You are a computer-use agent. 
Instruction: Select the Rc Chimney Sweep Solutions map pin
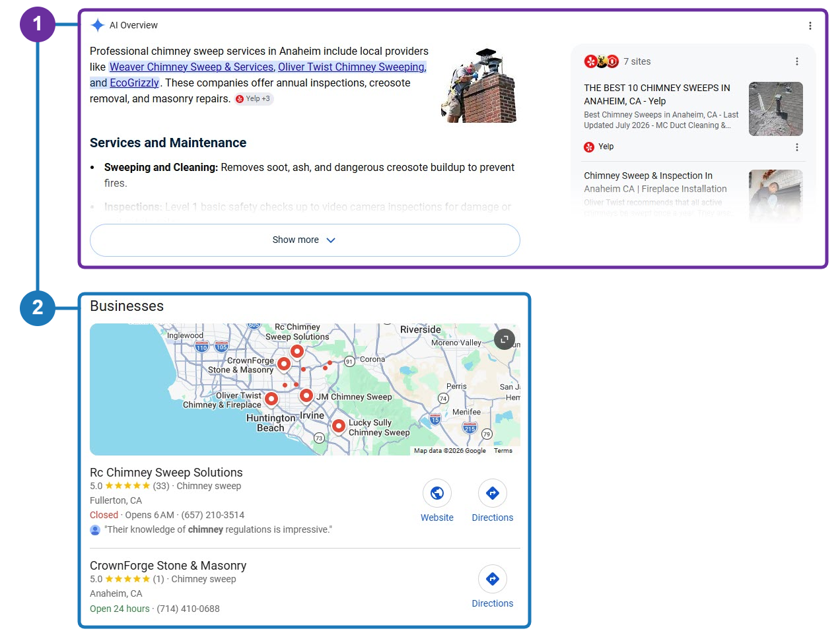pos(297,352)
